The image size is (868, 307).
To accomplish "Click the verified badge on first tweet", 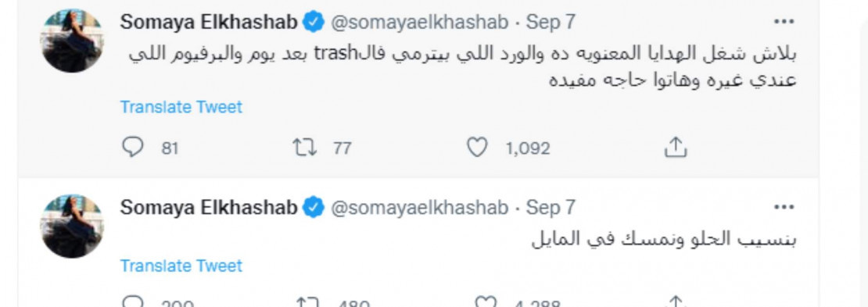I will 314,23.
